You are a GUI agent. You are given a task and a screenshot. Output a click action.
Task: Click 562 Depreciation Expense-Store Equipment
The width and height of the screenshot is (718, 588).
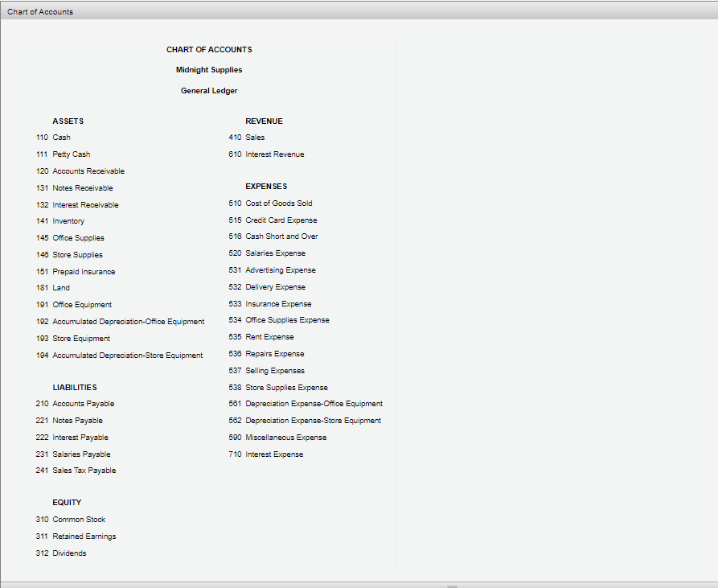pos(305,421)
